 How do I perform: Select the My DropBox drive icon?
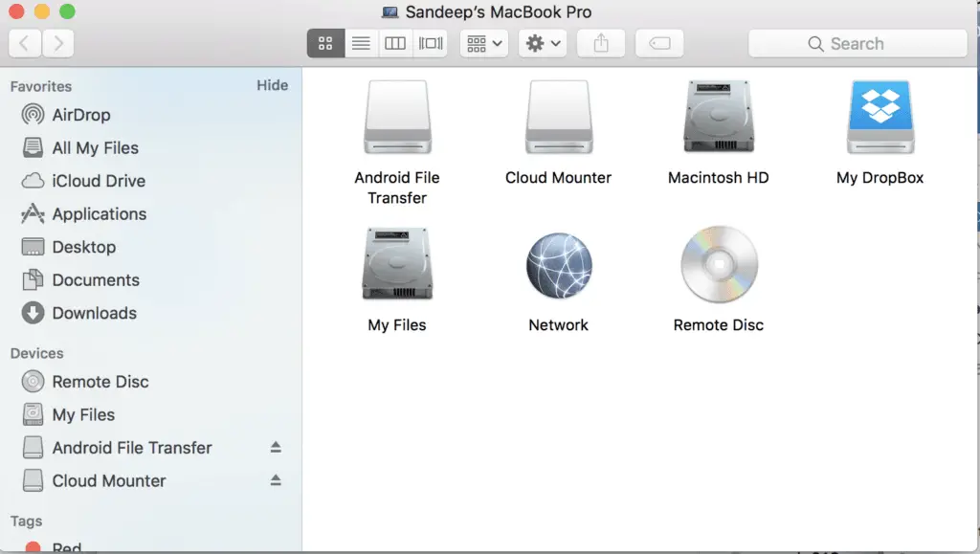(880, 117)
